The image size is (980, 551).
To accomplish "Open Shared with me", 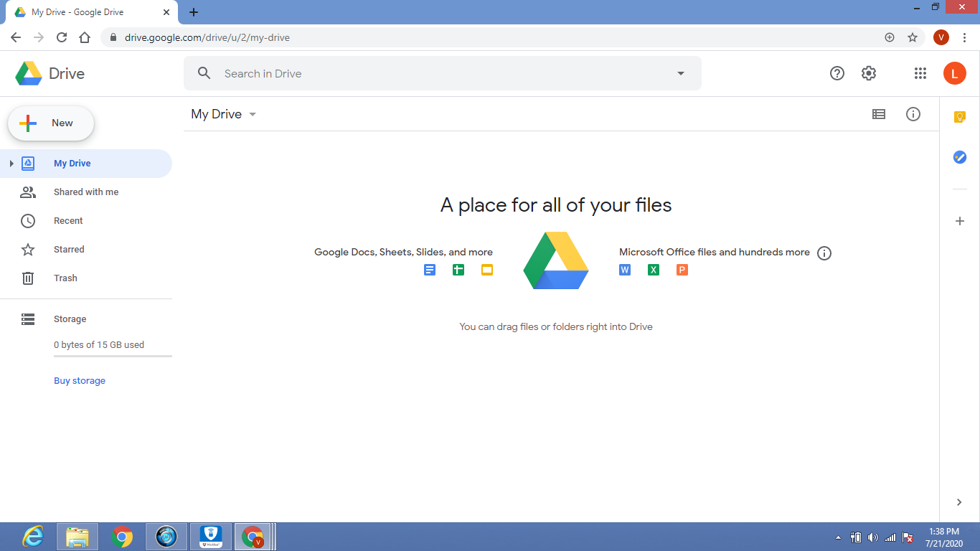I will coord(86,192).
